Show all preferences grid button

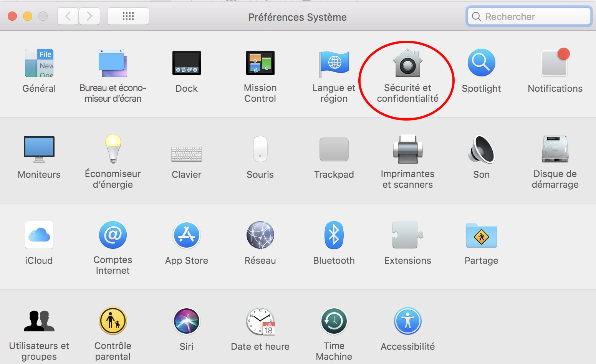coord(128,16)
